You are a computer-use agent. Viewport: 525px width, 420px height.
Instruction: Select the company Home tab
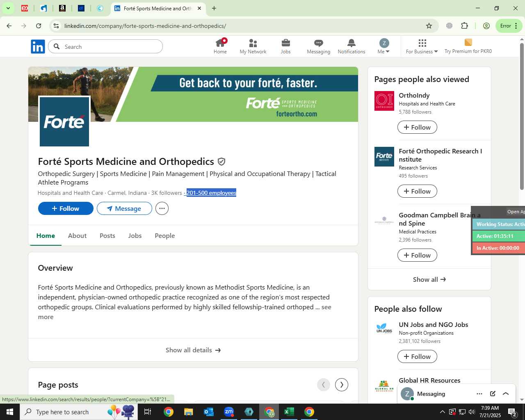(x=46, y=235)
